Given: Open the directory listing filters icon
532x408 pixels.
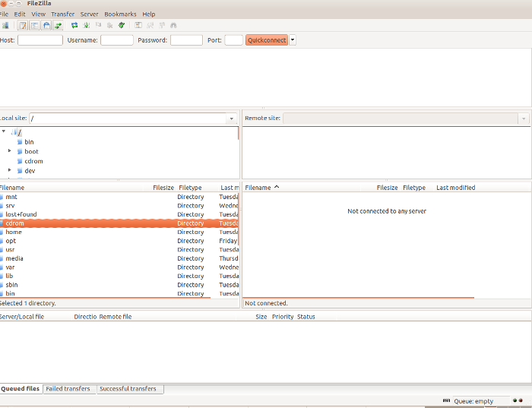Looking at the screenshot, I should [138, 25].
